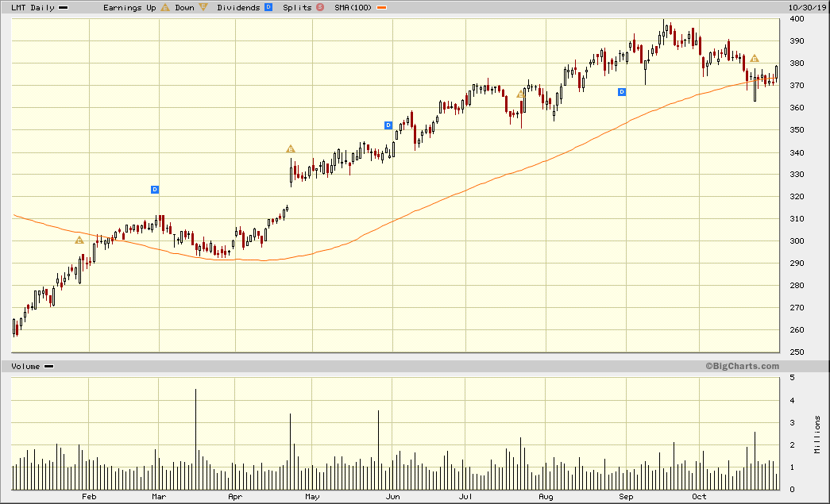Click the dividend marker near early June
This screenshot has width=830, height=504.
tap(388, 125)
